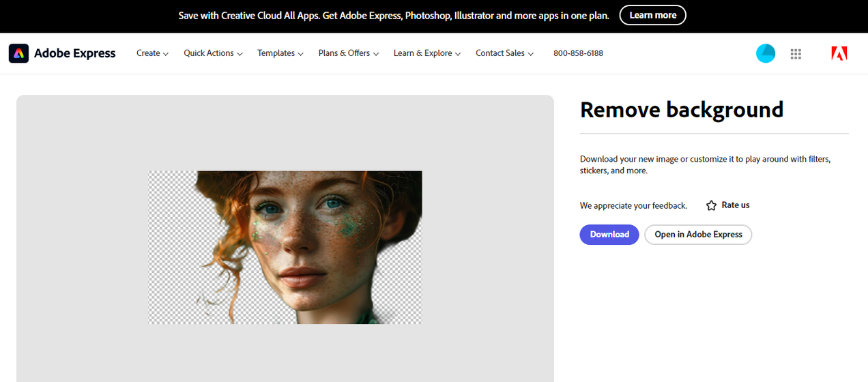This screenshot has width=868, height=382.
Task: Download the background-removed image
Action: tap(609, 234)
